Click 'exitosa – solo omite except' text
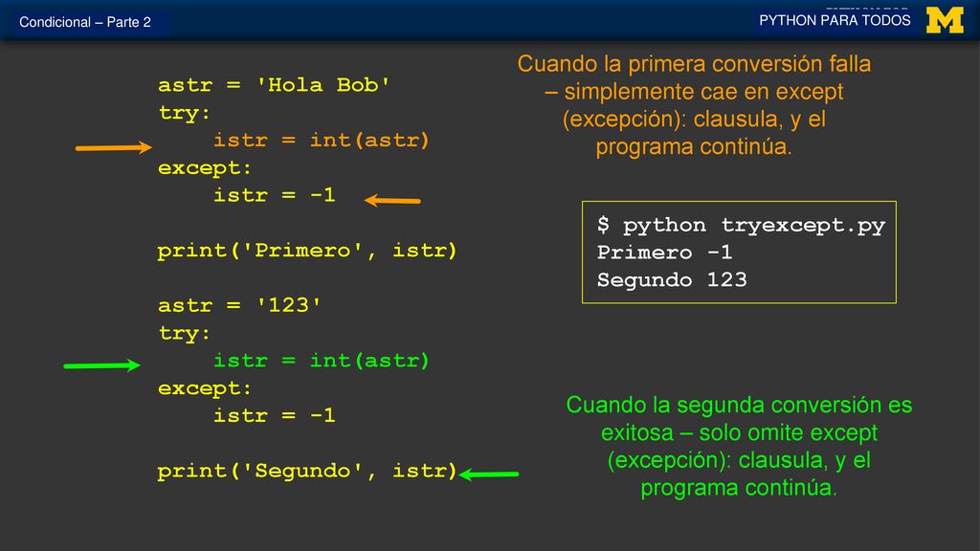 point(739,432)
